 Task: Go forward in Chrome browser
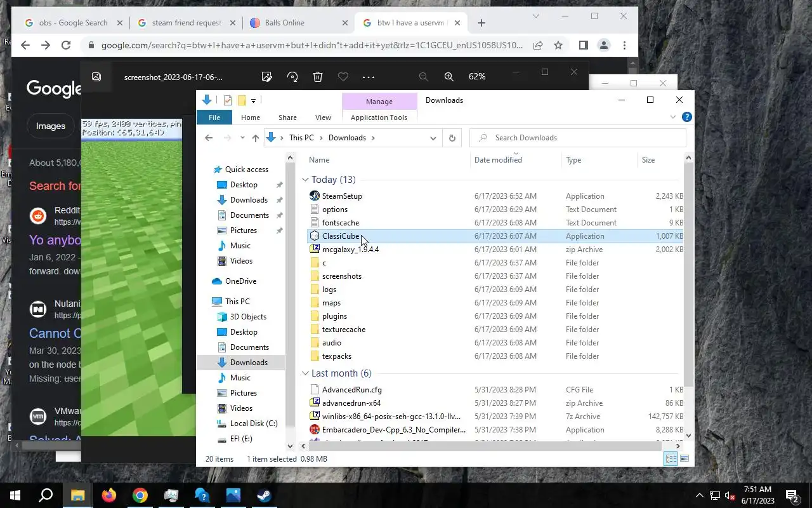tap(46, 45)
